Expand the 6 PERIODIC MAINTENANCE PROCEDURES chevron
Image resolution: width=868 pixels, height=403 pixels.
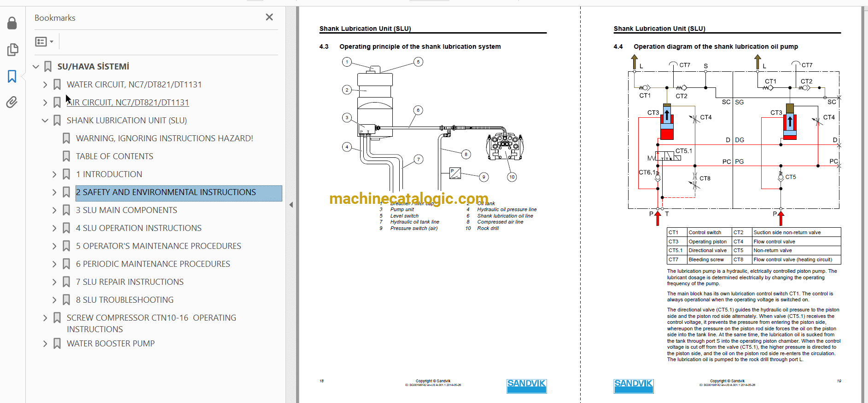(54, 264)
